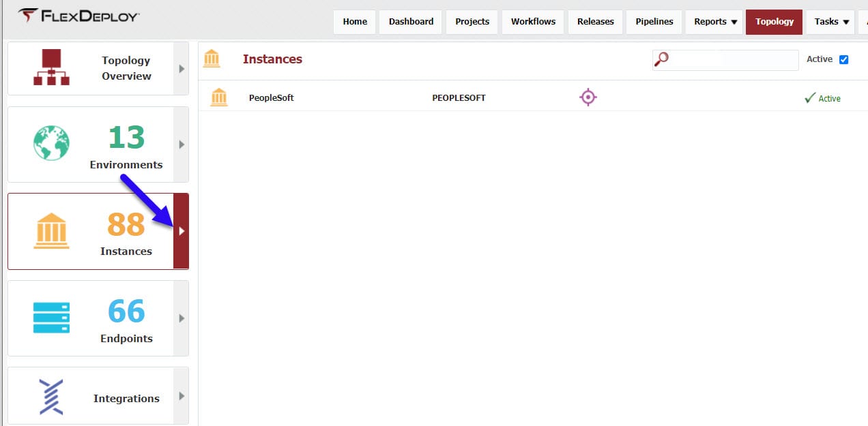Screen dimensions: 868x426
Task: Open the Pipelines tab
Action: [654, 22]
